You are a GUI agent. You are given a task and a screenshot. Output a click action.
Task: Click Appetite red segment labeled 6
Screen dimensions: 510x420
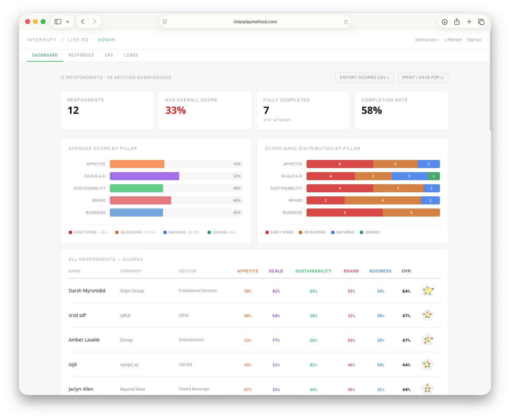click(340, 164)
